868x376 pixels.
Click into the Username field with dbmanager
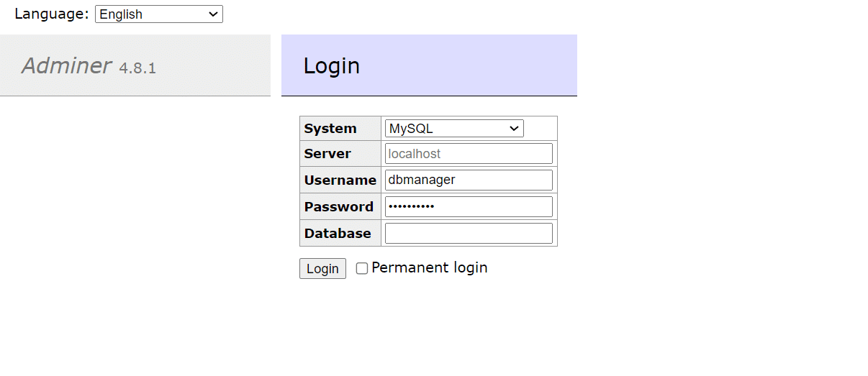click(469, 180)
